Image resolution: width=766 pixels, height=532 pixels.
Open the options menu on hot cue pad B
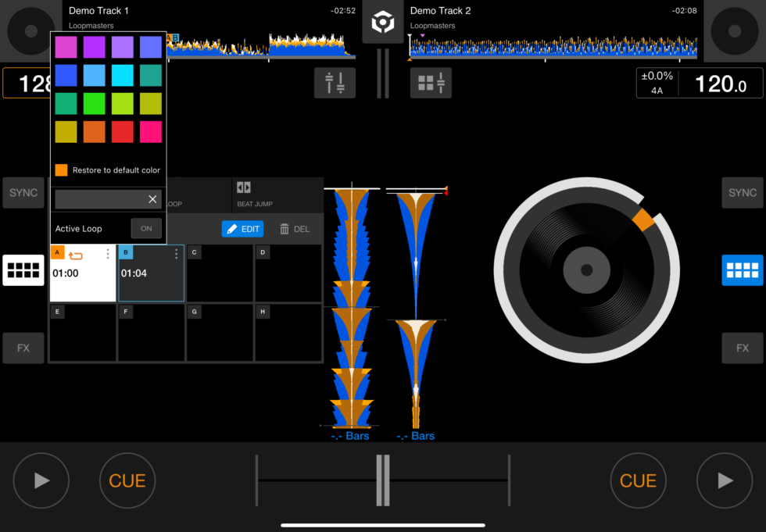point(176,253)
